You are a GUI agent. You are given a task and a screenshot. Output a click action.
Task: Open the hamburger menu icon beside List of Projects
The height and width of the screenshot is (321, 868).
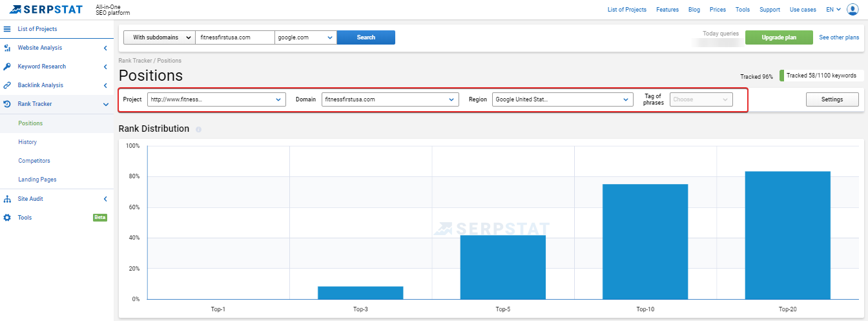pos(7,29)
